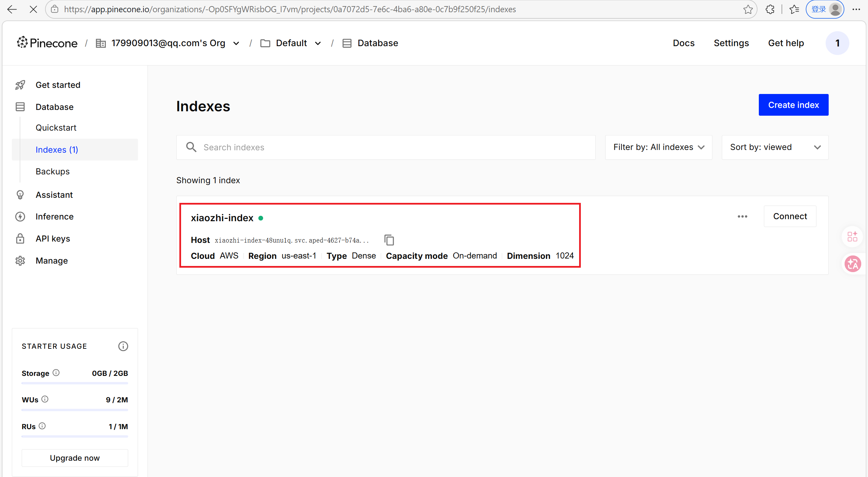Open Filter by All indexes dropdown
Viewport: 868px width, 477px height.
click(658, 147)
